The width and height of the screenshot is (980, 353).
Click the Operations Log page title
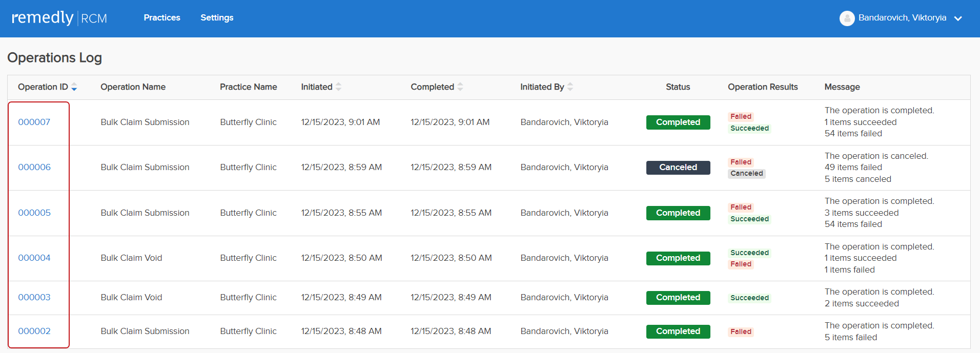54,57
